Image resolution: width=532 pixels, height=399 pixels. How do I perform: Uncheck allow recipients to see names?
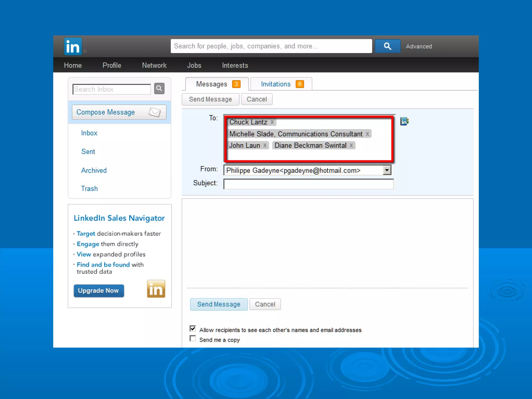pyautogui.click(x=193, y=329)
